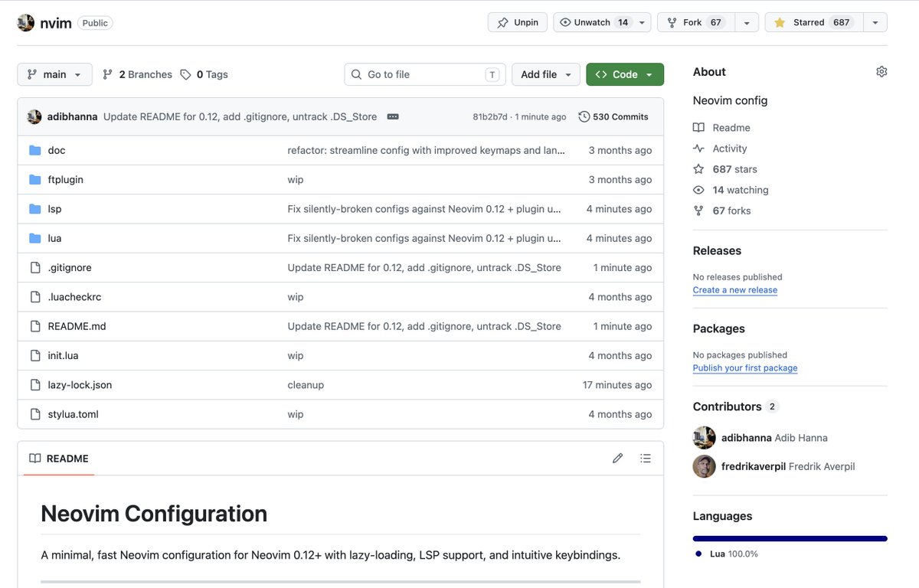
Task: Open the 2 Branches link
Action: [x=137, y=74]
